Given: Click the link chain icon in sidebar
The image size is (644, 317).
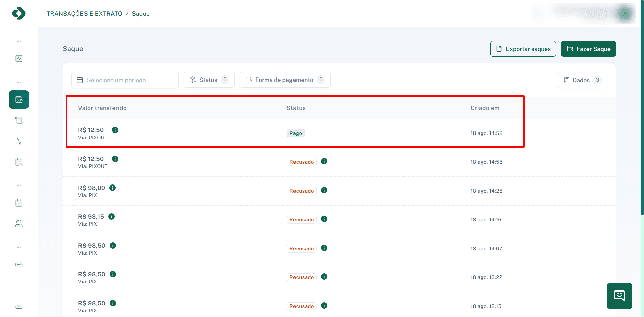Looking at the screenshot, I should 19,265.
